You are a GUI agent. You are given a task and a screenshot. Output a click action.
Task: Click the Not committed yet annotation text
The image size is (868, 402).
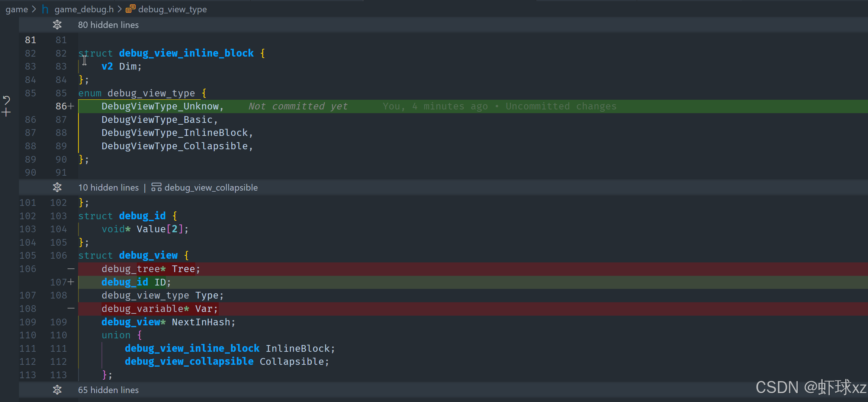[x=298, y=106]
